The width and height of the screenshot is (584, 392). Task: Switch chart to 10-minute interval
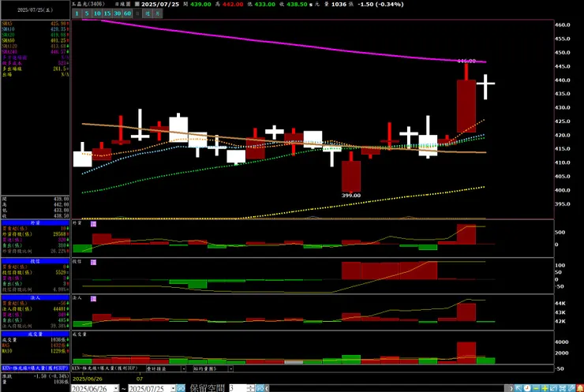(x=97, y=13)
